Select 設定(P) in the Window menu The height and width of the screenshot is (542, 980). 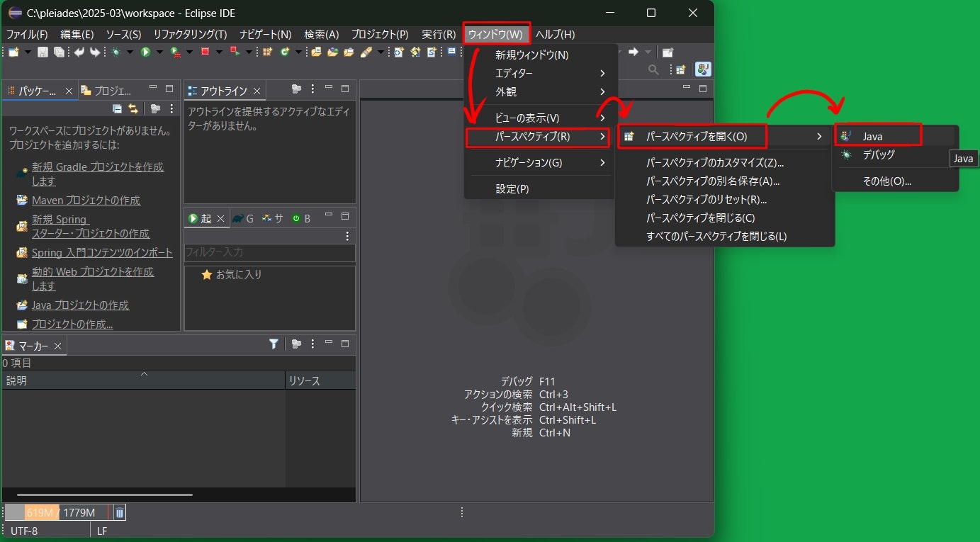541,188
